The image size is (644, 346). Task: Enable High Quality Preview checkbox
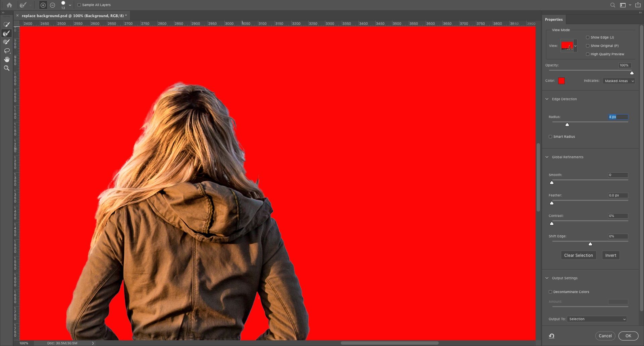588,54
